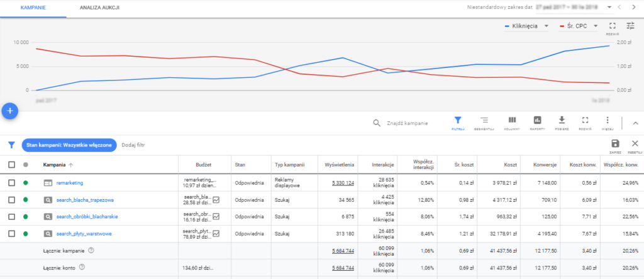Screen dimensions: 644x279
Task: Toggle the select-all campaigns header checkbox
Action: tap(12, 165)
